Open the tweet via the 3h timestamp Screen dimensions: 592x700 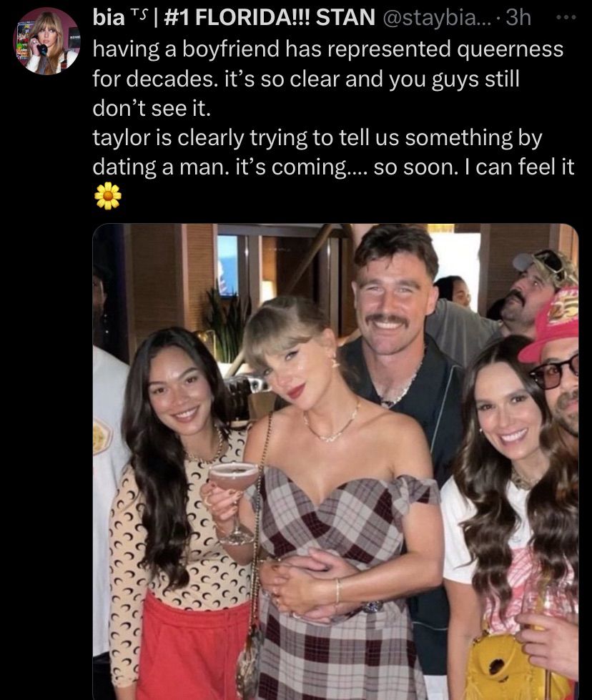pos(519,18)
